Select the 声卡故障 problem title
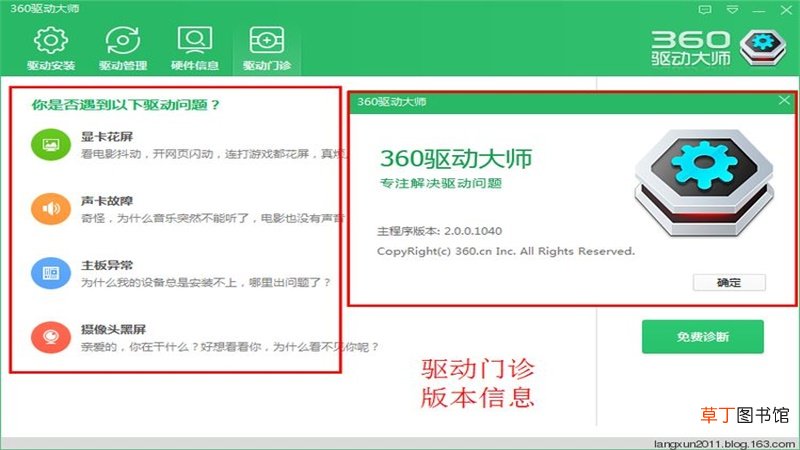Viewport: 800px width, 450px height. pos(107,201)
